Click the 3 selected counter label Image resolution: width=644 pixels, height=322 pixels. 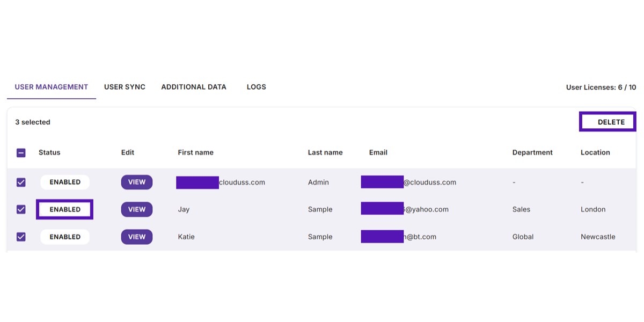click(33, 122)
